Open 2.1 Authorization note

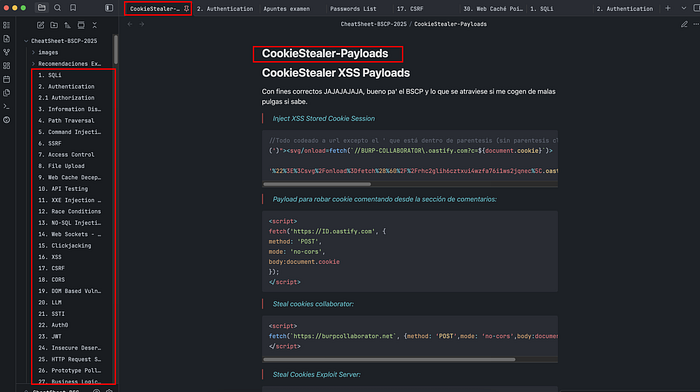tap(66, 97)
